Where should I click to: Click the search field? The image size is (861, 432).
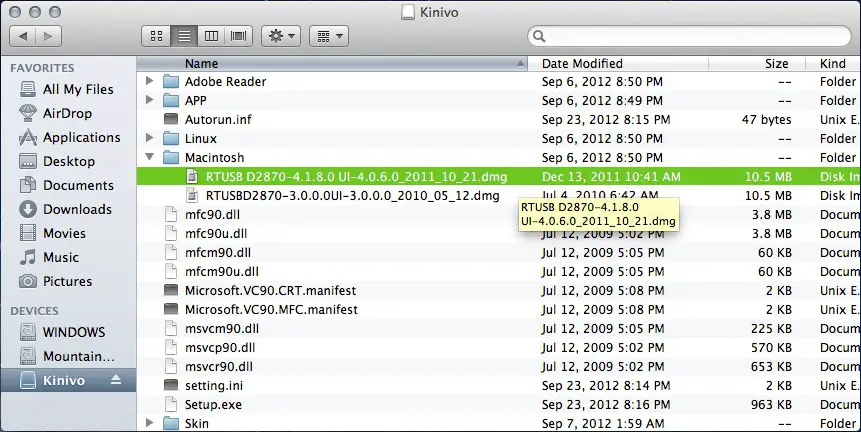(x=689, y=36)
